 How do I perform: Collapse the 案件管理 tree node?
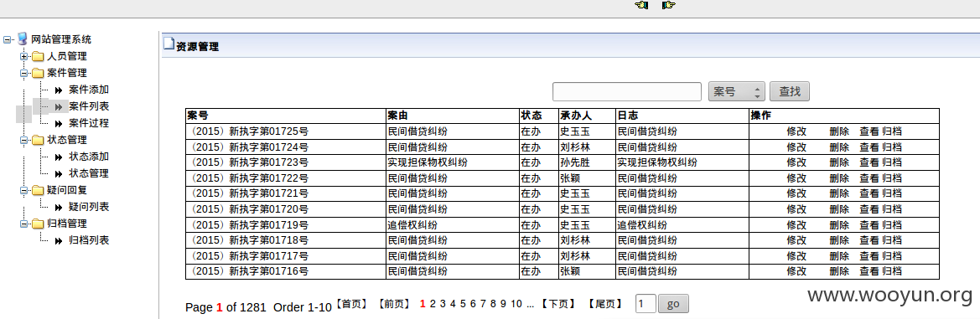[23, 73]
